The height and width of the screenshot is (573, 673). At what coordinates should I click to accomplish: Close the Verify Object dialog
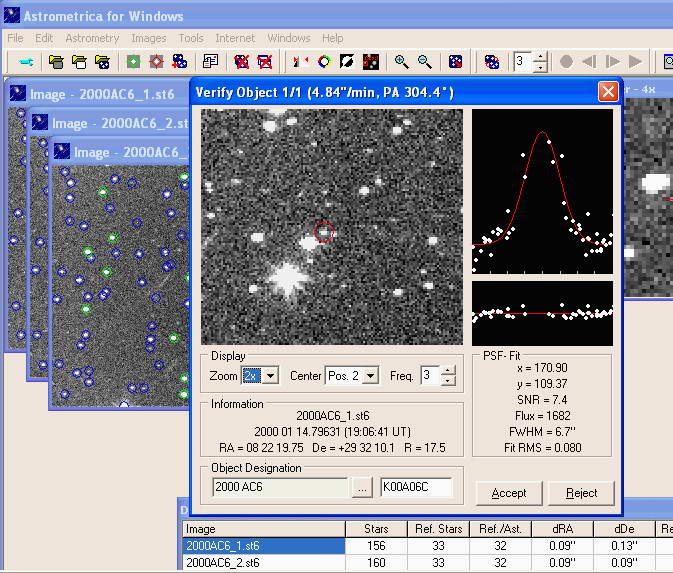(608, 91)
